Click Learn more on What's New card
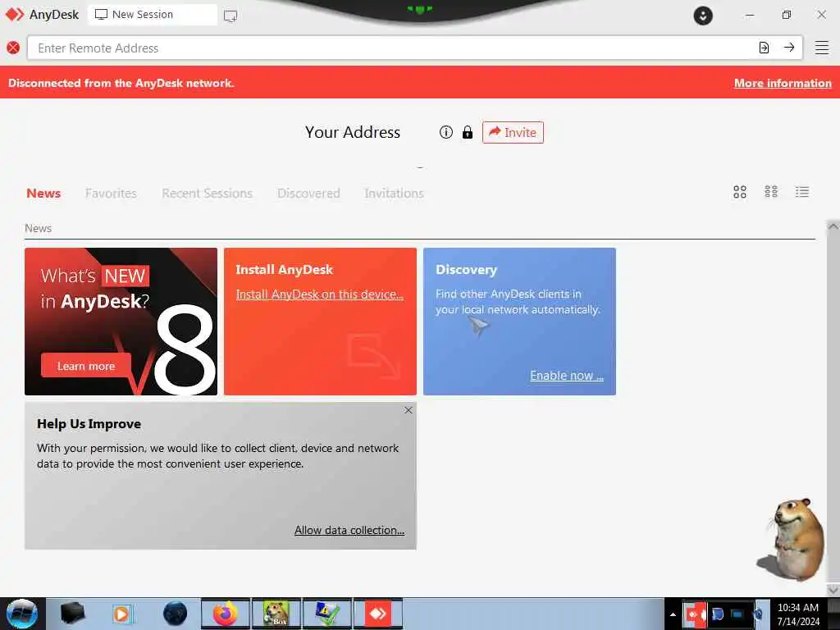Image resolution: width=840 pixels, height=630 pixels. point(86,366)
